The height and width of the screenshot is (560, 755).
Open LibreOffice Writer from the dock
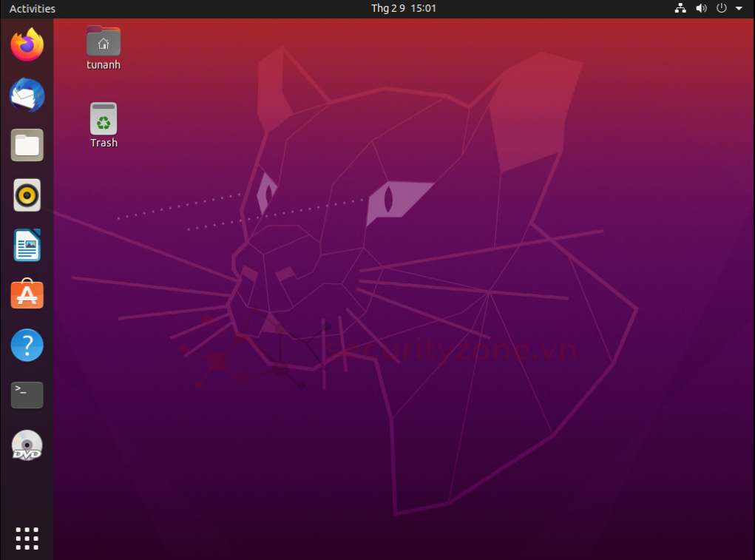(27, 245)
